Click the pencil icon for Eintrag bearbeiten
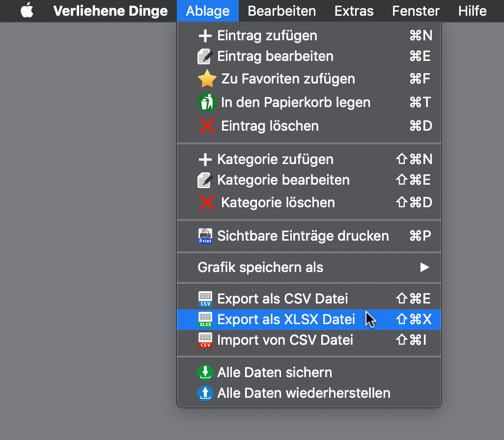Screen dimensions: 504x440 point(205,56)
